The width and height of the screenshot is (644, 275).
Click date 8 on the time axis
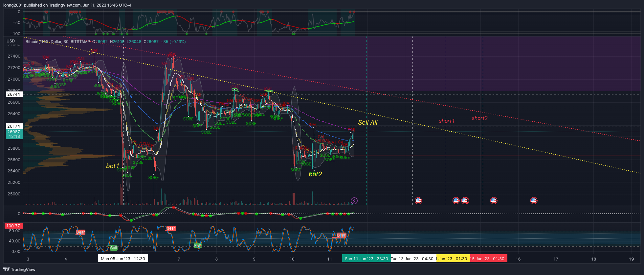coord(216,259)
